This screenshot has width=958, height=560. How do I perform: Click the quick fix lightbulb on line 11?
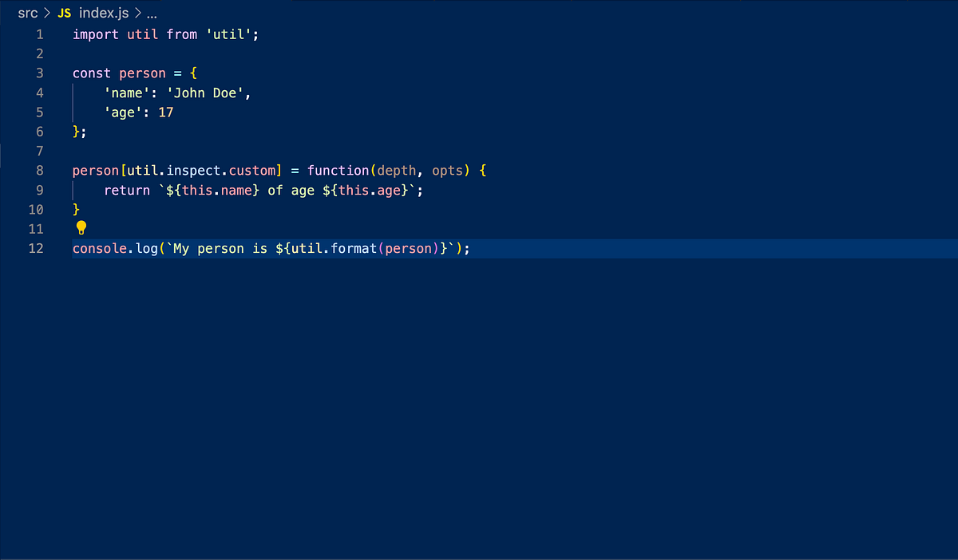click(x=81, y=228)
